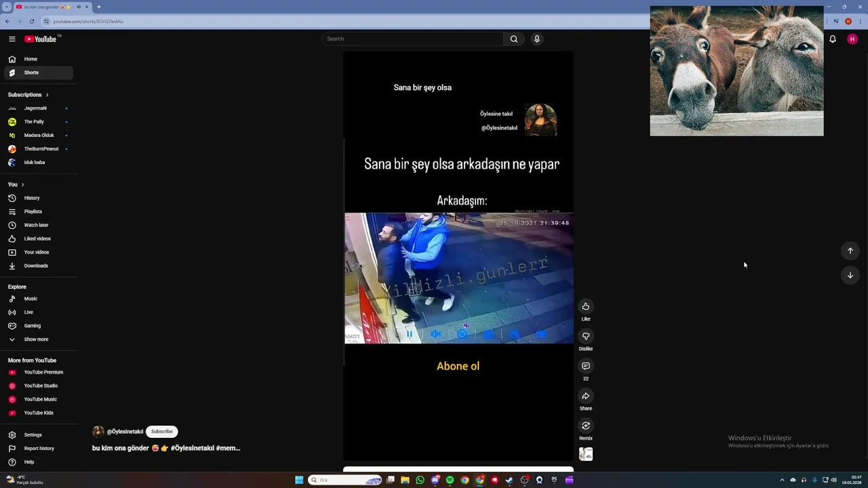This screenshot has width=868, height=488.
Task: Open YouTube Music link
Action: coord(38,399)
